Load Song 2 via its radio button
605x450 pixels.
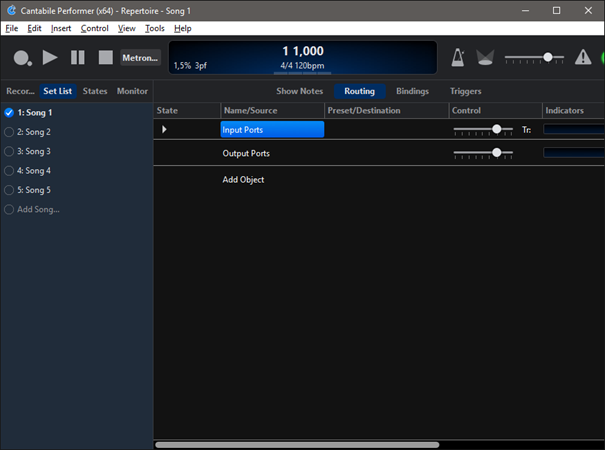(x=9, y=132)
